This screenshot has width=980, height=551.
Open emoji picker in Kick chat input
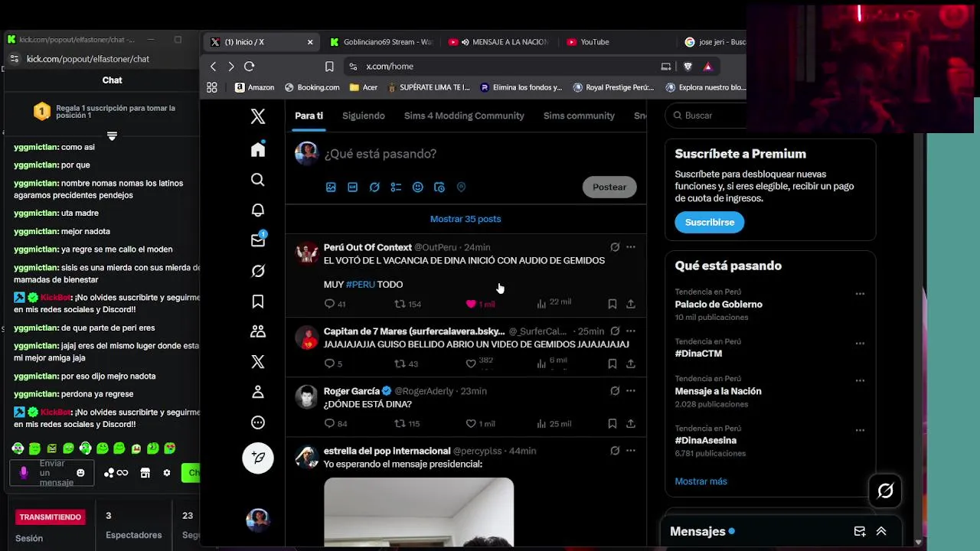coord(80,473)
